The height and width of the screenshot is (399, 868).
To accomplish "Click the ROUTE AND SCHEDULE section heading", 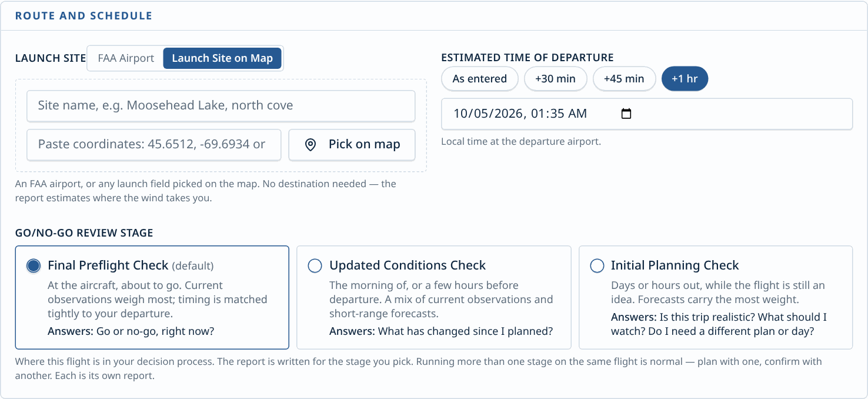I will click(84, 16).
